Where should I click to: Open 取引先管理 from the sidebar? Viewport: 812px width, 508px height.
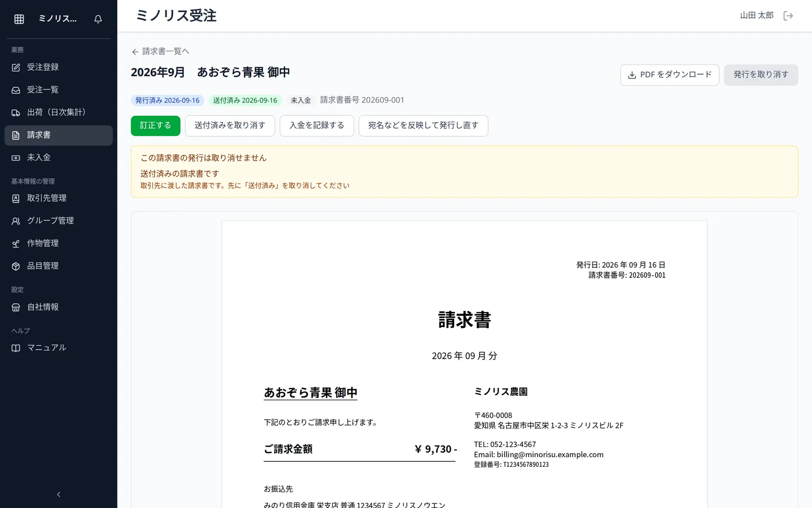tap(59, 198)
